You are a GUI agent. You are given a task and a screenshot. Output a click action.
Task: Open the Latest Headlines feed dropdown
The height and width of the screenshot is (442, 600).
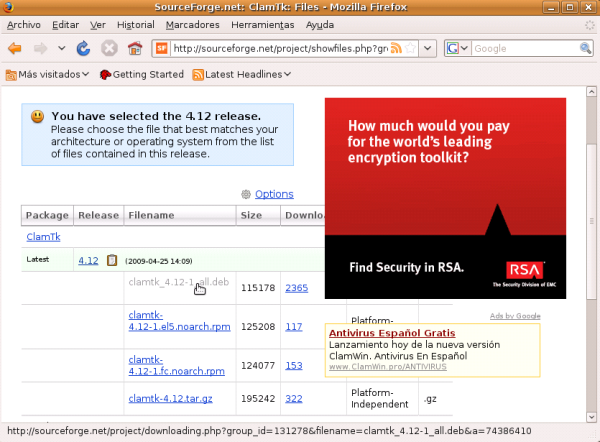click(240, 74)
